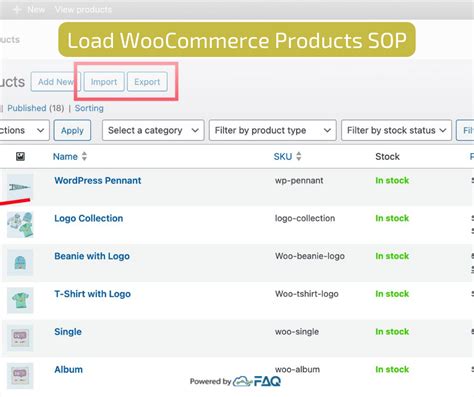Click In stock status for Album

click(x=392, y=369)
